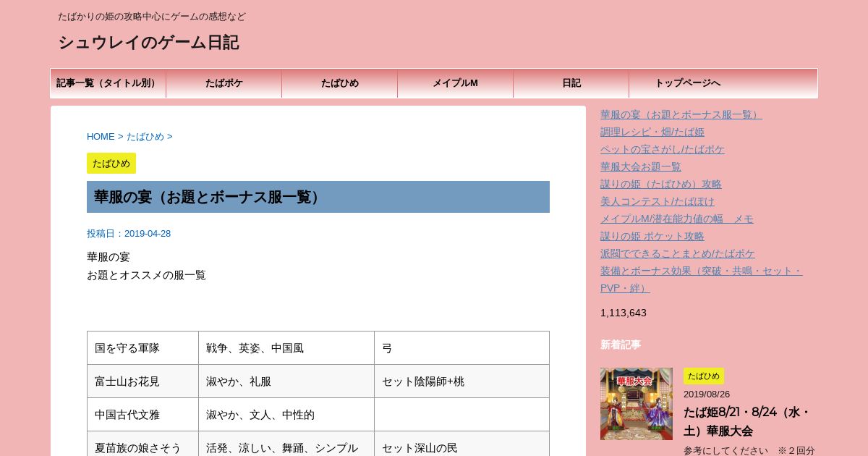The height and width of the screenshot is (456, 868).
Task: Click the table cell 国を守る軍隊
Action: click(143, 348)
